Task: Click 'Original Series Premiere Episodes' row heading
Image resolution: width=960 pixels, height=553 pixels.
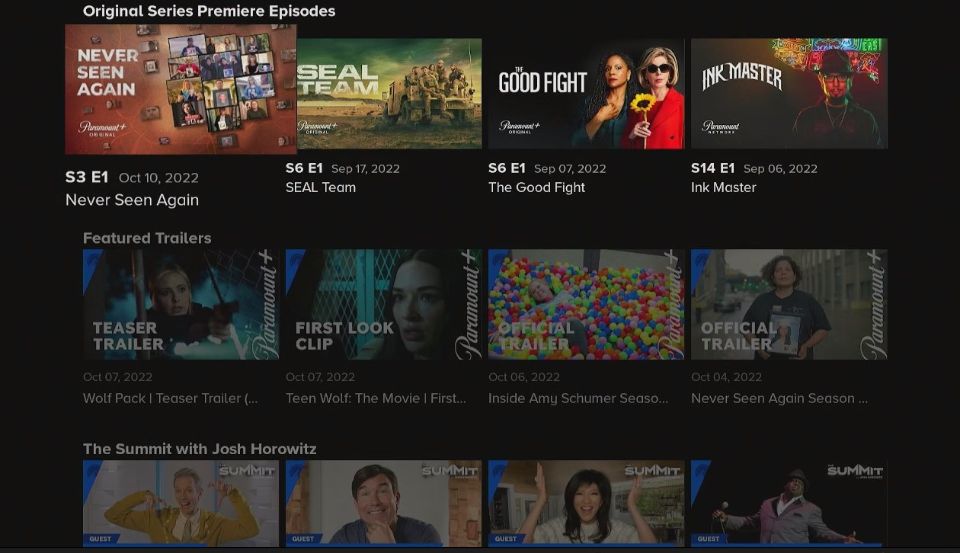Action: 209,11
